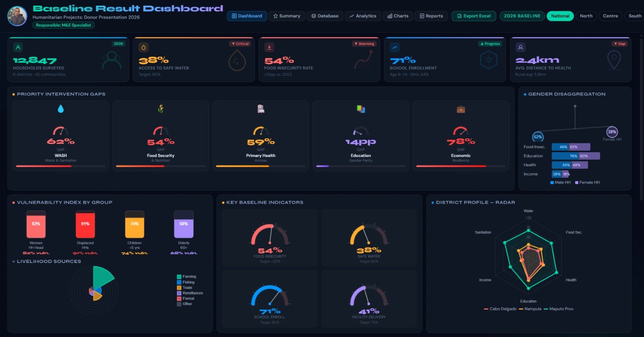Viewport: 644px width, 337px height.
Task: Toggle the Farming legend swatch
Action: pyautogui.click(x=179, y=277)
